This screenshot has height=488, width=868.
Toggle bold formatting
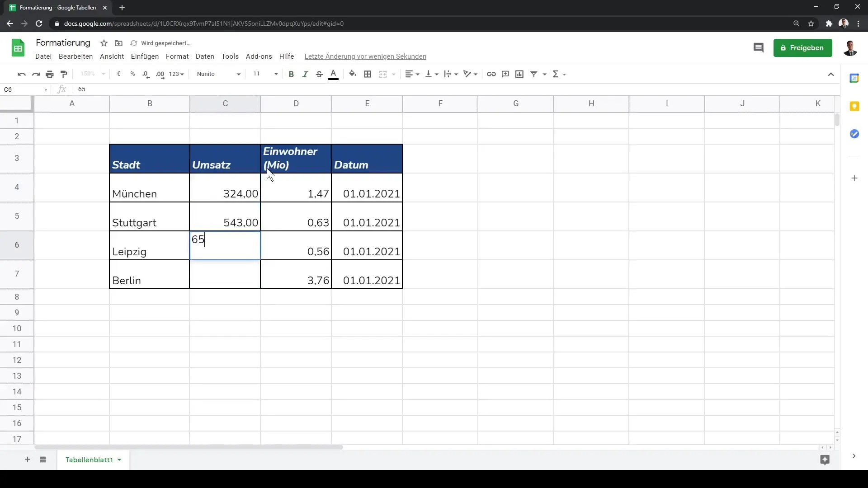(x=291, y=74)
